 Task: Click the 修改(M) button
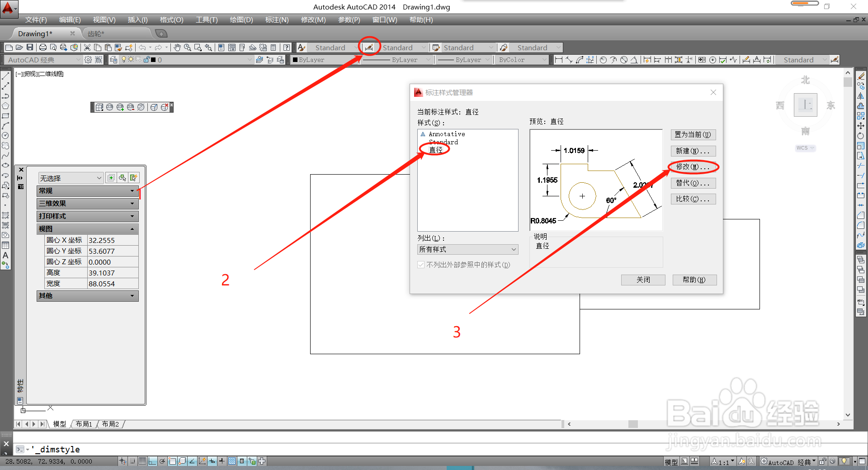click(x=693, y=167)
